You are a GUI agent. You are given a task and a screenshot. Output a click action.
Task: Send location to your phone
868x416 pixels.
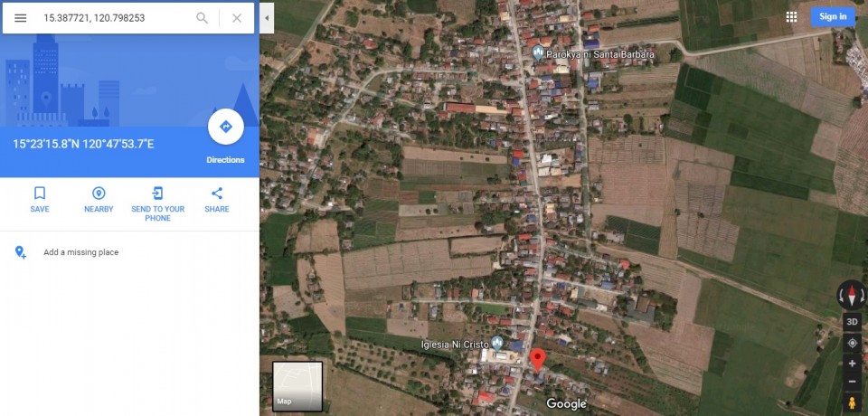pos(157,200)
